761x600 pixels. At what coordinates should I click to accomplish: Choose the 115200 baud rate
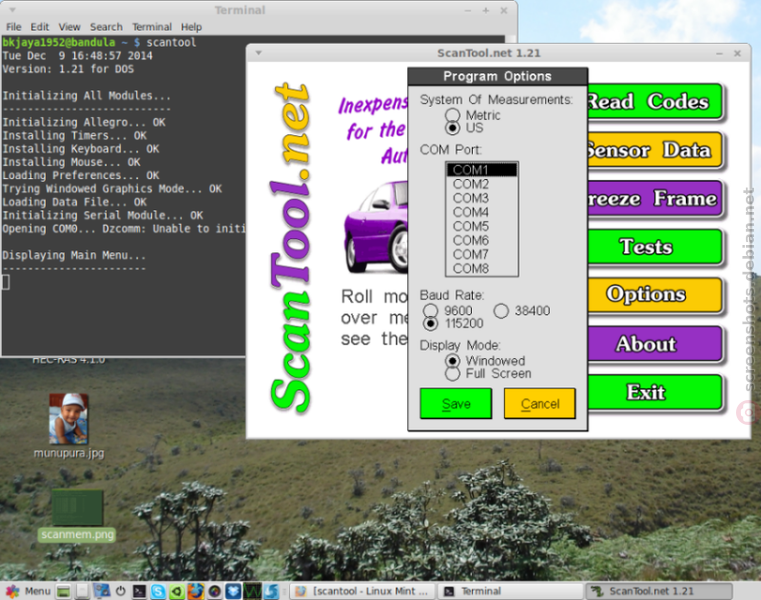[430, 323]
